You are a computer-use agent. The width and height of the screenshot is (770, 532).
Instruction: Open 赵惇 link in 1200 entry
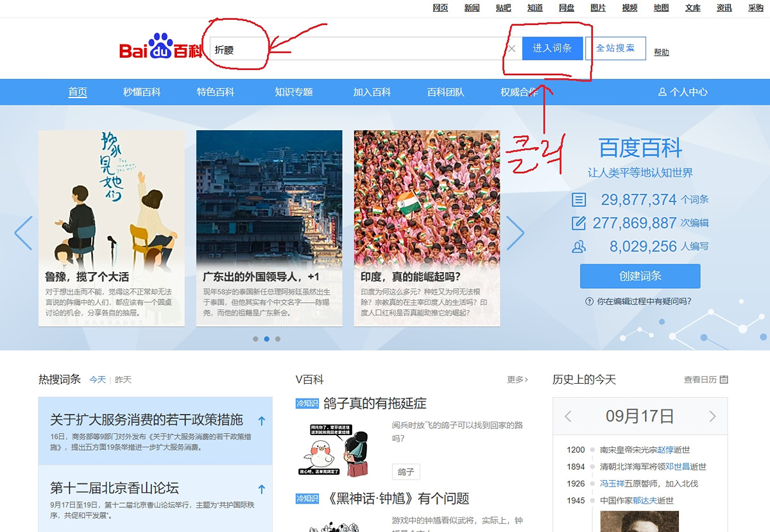(665, 450)
